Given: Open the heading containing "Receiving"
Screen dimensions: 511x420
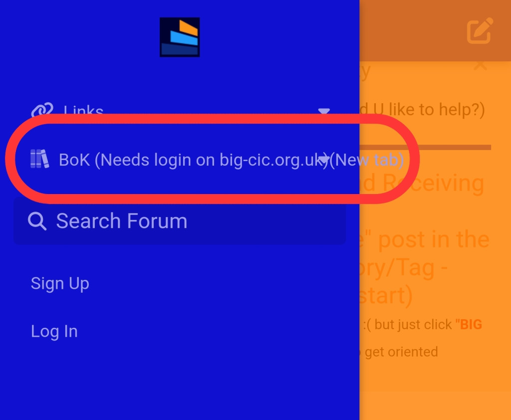Looking at the screenshot, I should pos(422,183).
